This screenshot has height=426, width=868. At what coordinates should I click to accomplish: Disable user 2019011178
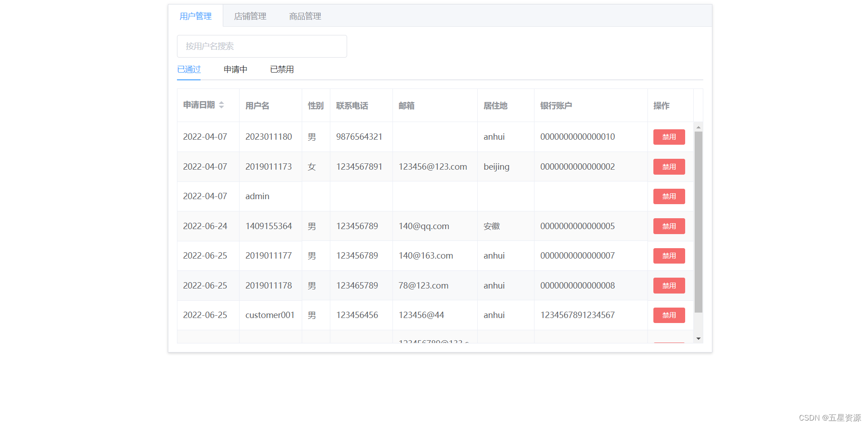pos(668,285)
